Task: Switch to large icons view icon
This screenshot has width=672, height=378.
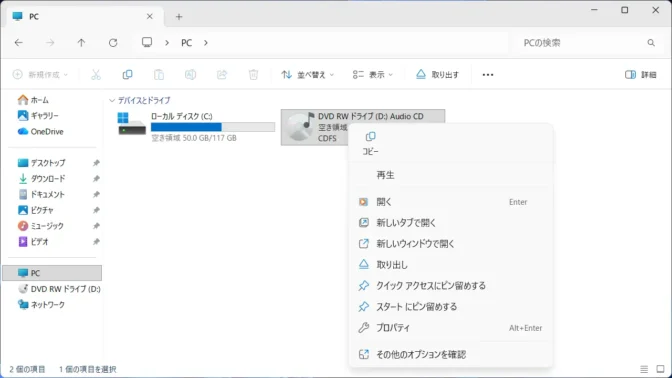Action: coord(660,369)
